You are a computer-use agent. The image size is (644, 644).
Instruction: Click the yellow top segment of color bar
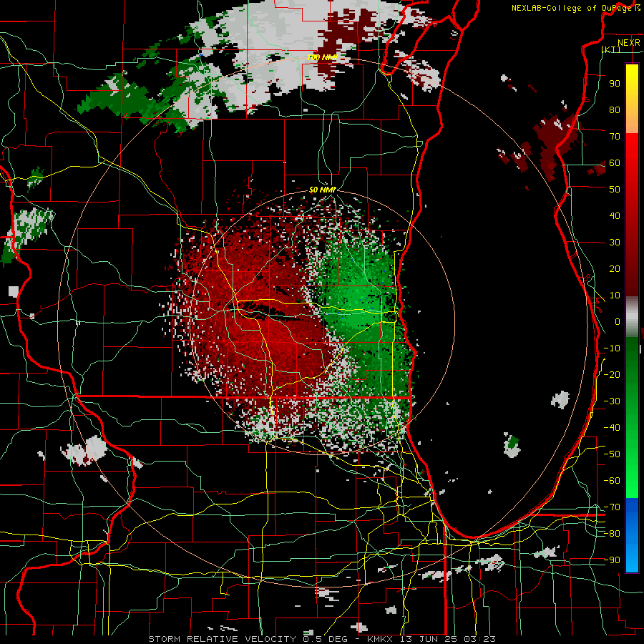coord(632,78)
